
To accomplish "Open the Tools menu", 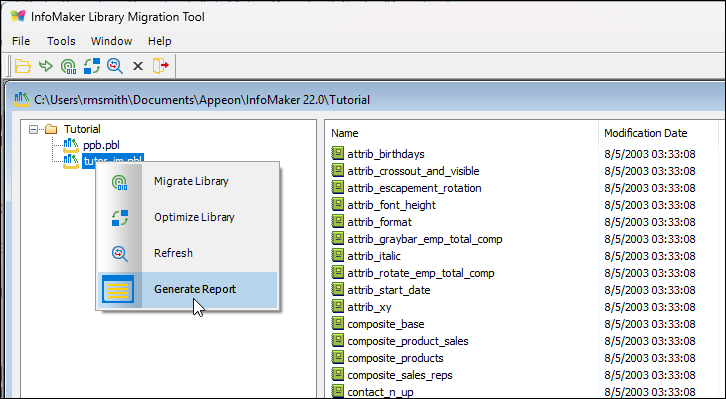I will 61,41.
